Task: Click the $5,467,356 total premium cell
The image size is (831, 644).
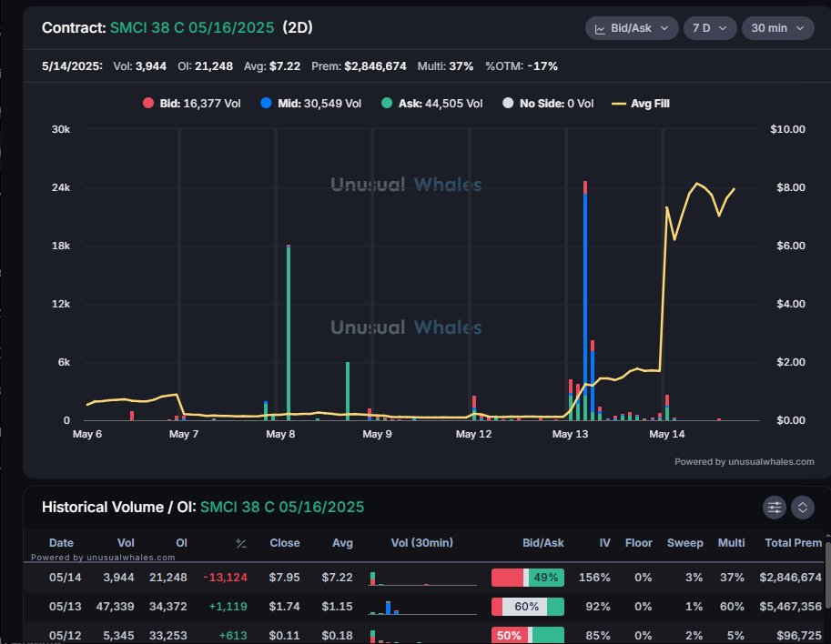Action: click(x=790, y=607)
